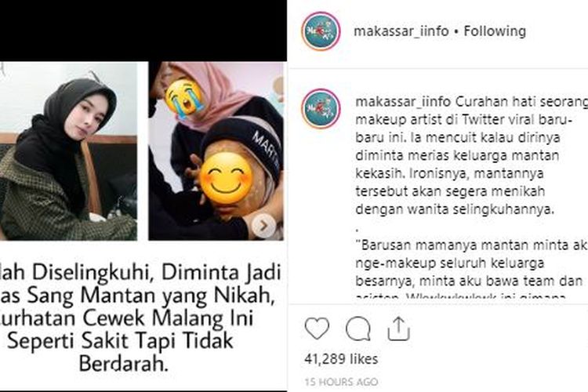Click the right photo of the makeup session
The height and width of the screenshot is (392, 588).
tap(216, 151)
